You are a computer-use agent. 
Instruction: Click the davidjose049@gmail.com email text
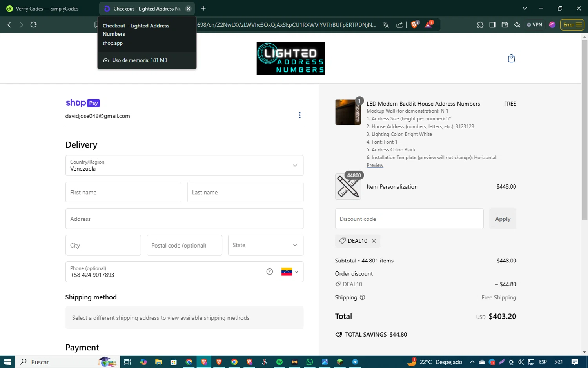click(98, 116)
